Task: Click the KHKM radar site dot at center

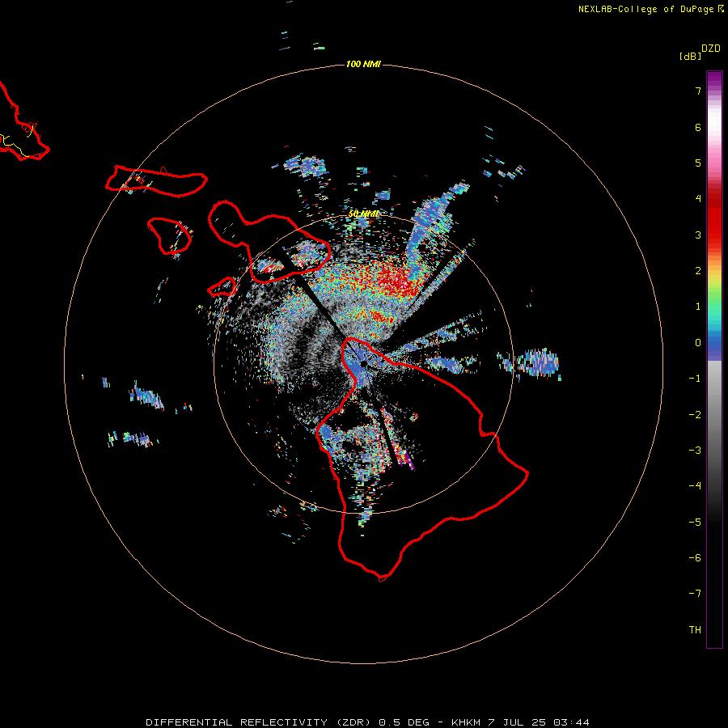Action: (364, 364)
